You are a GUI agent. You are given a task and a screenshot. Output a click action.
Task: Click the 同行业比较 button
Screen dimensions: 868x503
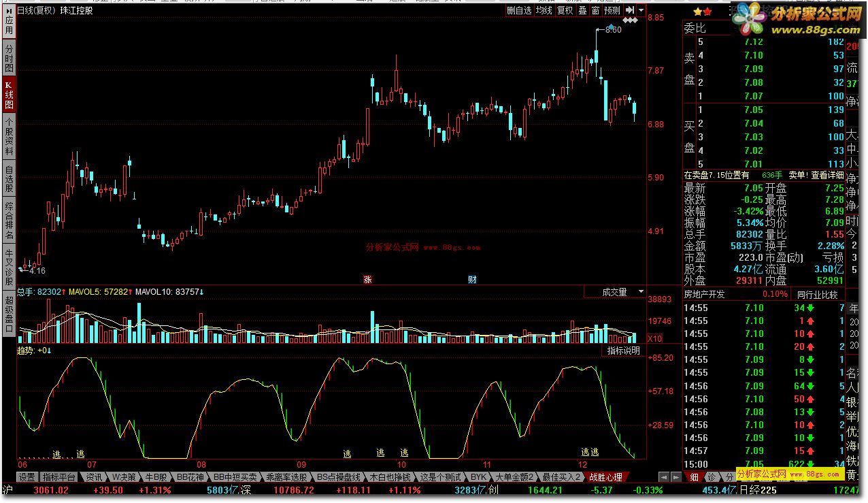pyautogui.click(x=819, y=295)
